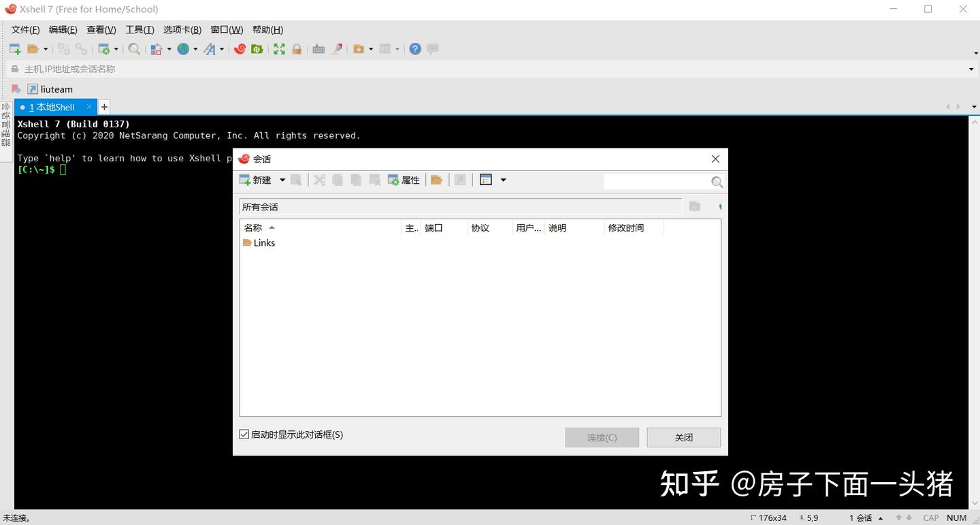
Task: Open session 属性 in the dialog toolbar
Action: (404, 180)
